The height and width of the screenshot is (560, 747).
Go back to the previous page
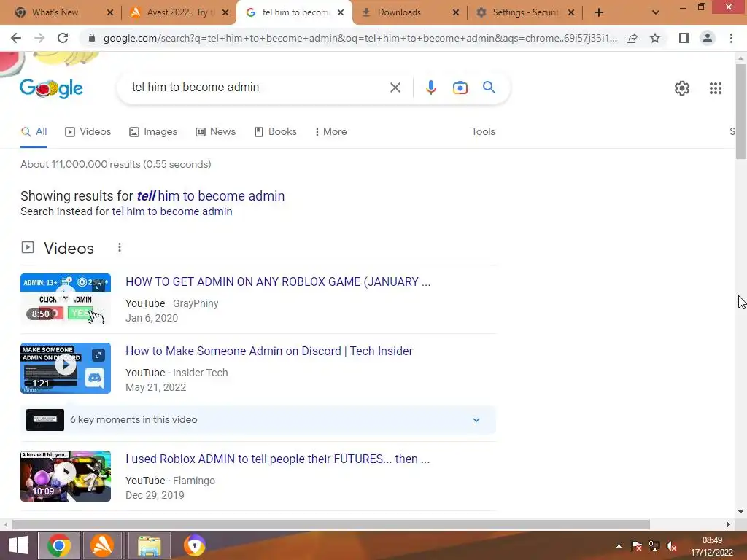point(16,38)
